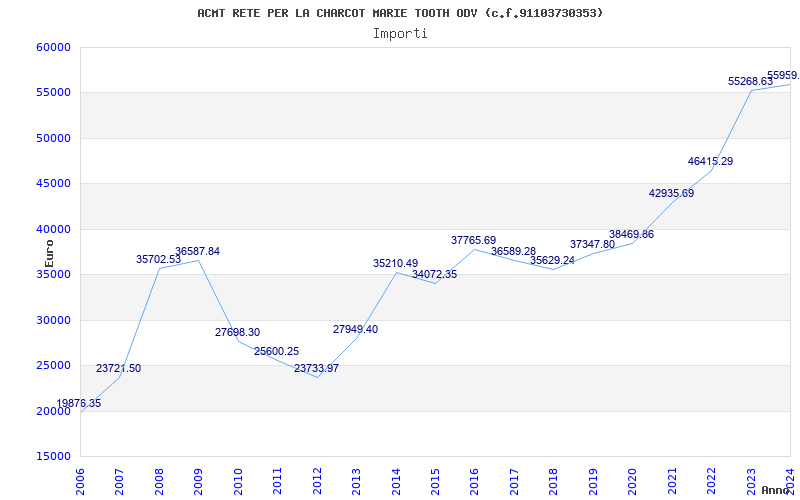Select the data label 25600.25
Image resolution: width=800 pixels, height=500 pixels.
coord(277,352)
